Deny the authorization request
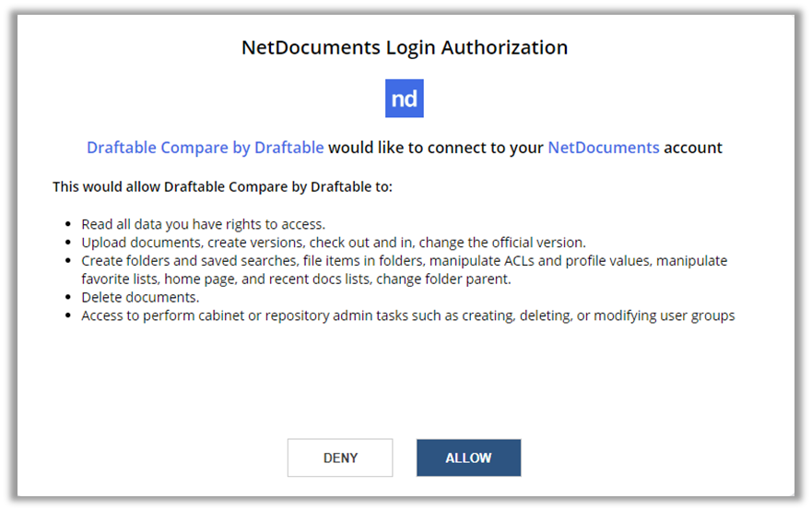The height and width of the screenshot is (511, 812). (340, 458)
